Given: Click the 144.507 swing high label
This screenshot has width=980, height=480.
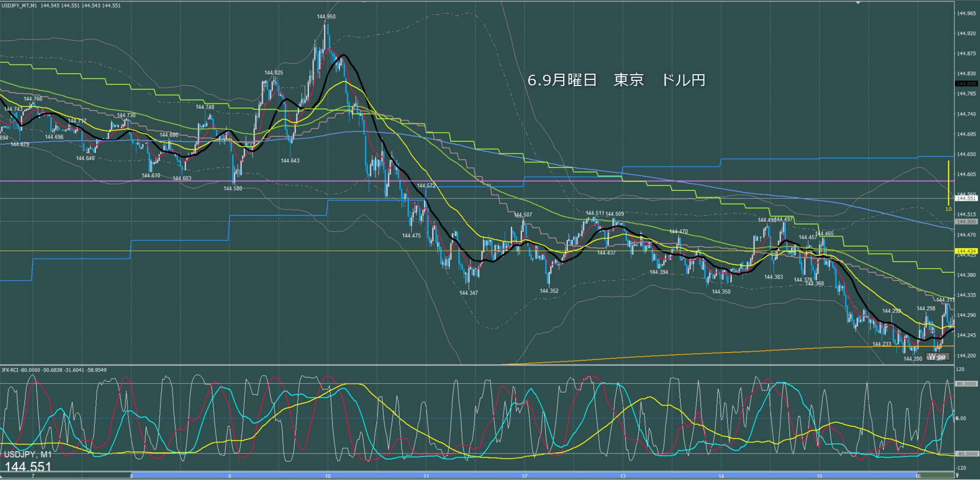Looking at the screenshot, I should (523, 215).
